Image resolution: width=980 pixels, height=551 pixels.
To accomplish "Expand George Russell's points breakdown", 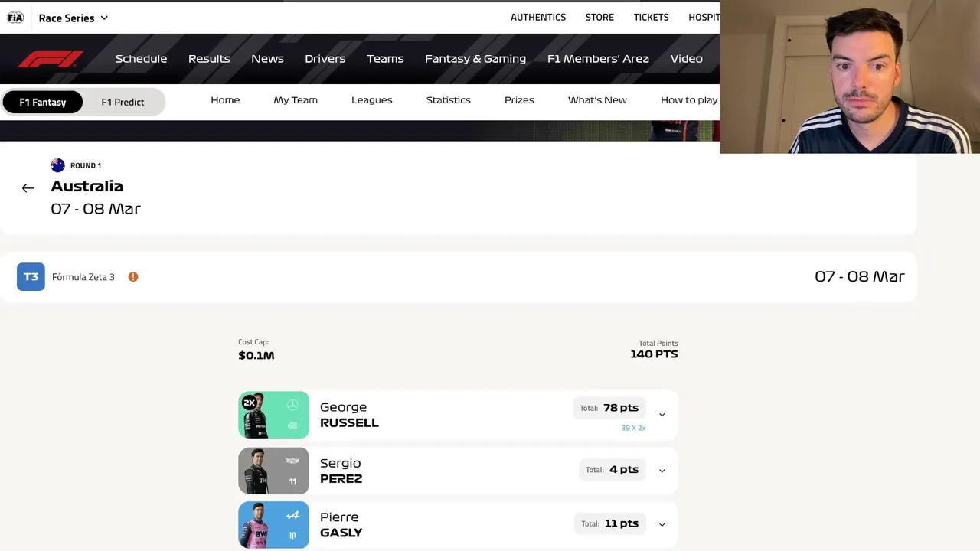I will click(662, 415).
